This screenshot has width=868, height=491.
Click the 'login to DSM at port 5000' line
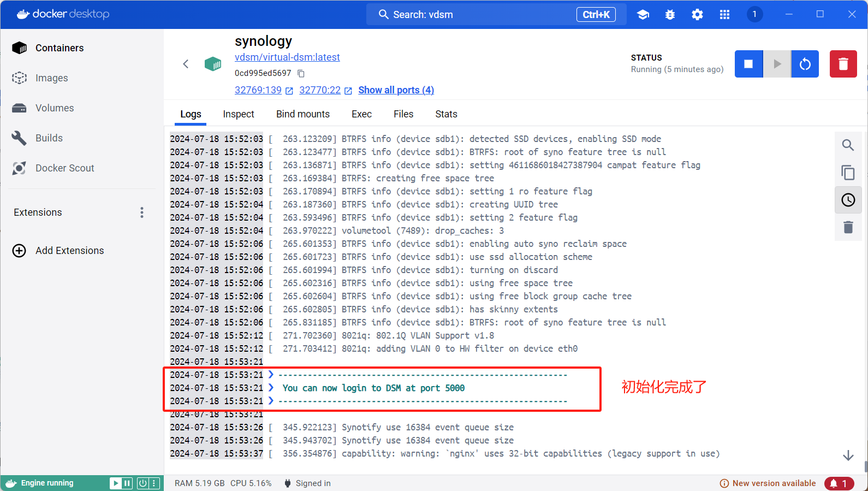(x=373, y=388)
